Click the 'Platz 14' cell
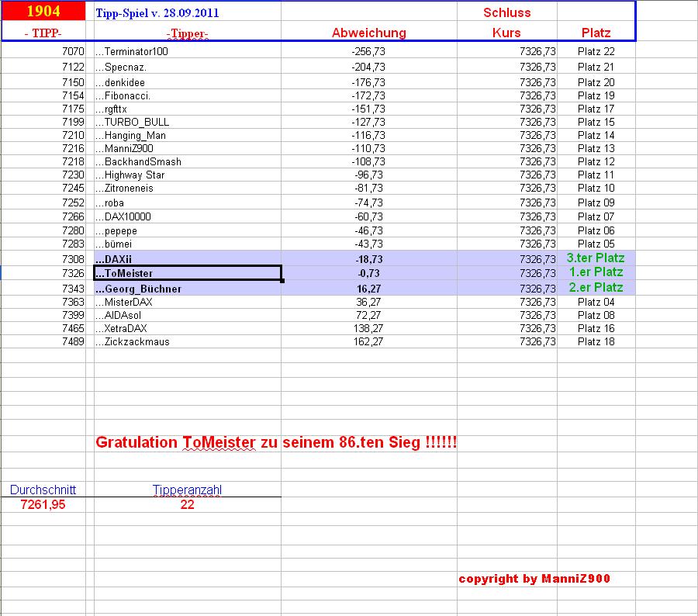The height and width of the screenshot is (616, 698). pos(596,136)
